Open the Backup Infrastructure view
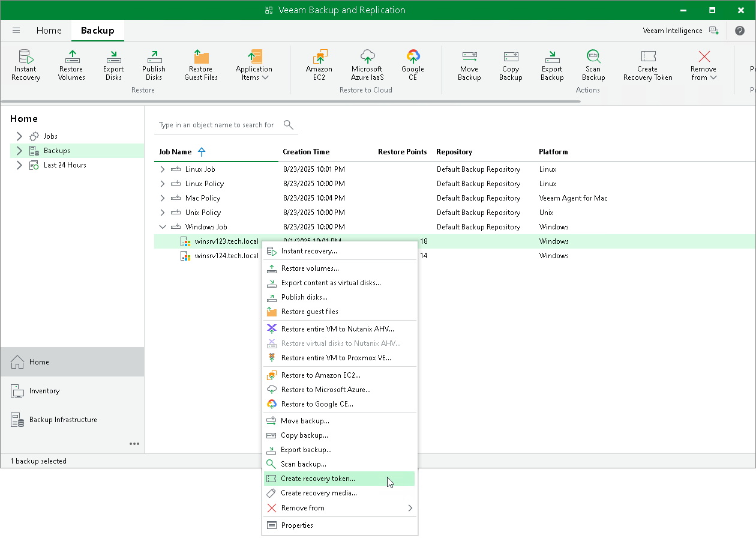 [x=72, y=420]
